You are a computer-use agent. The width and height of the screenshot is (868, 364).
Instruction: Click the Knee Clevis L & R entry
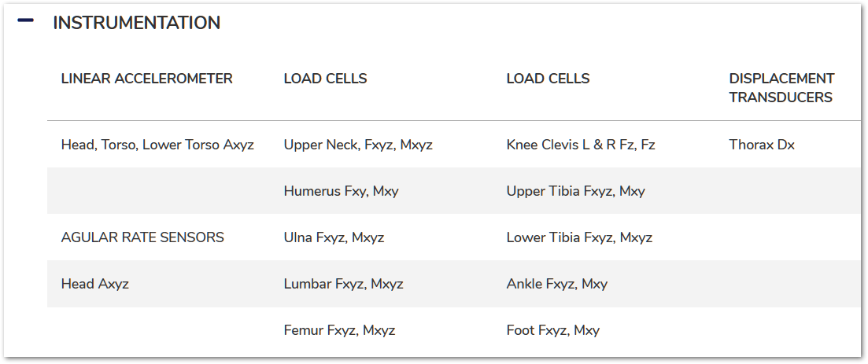coord(581,145)
